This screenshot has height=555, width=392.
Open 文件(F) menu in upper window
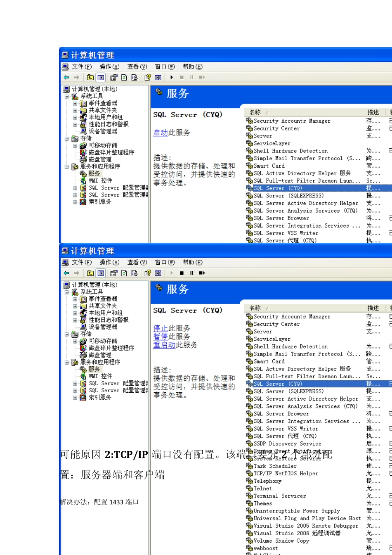(x=82, y=66)
